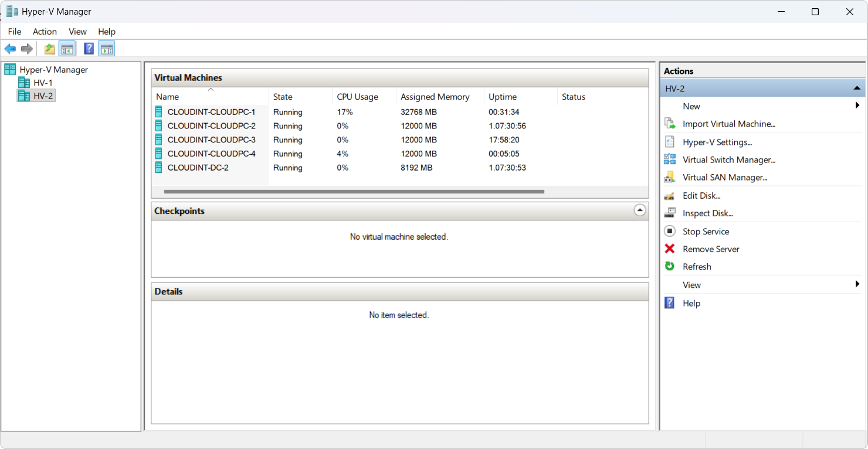Click the Virtual Switch Manager... action text

click(x=729, y=159)
